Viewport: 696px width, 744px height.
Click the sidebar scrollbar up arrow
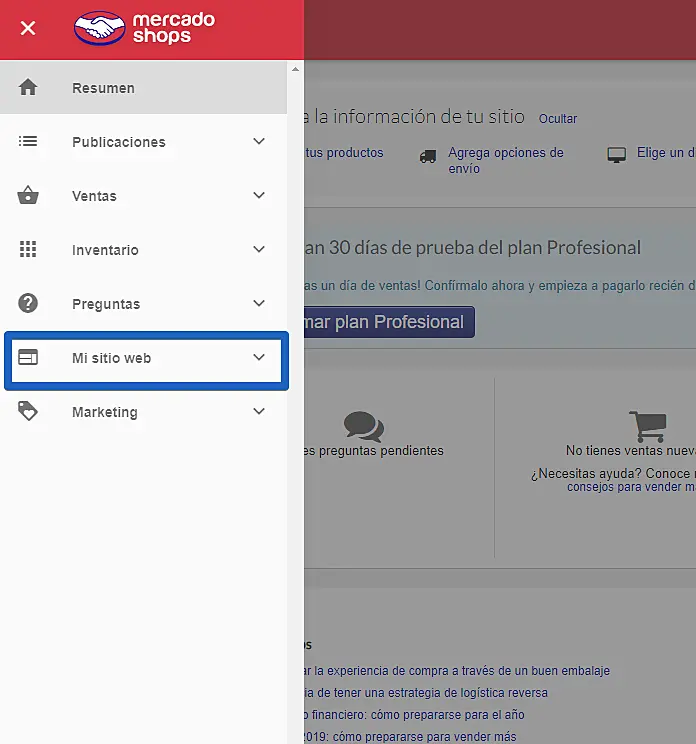[x=295, y=69]
